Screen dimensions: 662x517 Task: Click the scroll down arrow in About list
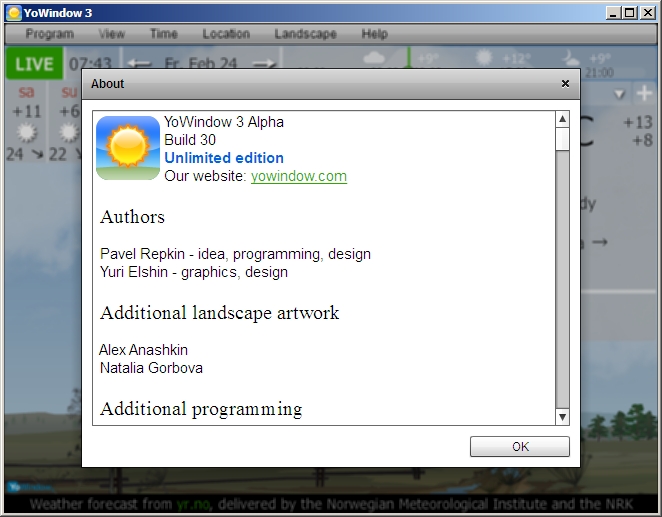point(562,417)
